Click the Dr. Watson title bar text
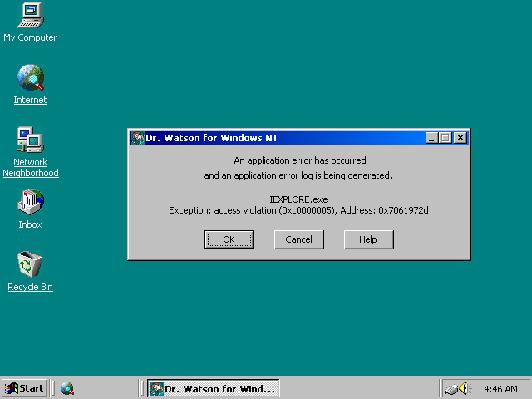Viewport: 532px width, 399px height. pyautogui.click(x=211, y=138)
